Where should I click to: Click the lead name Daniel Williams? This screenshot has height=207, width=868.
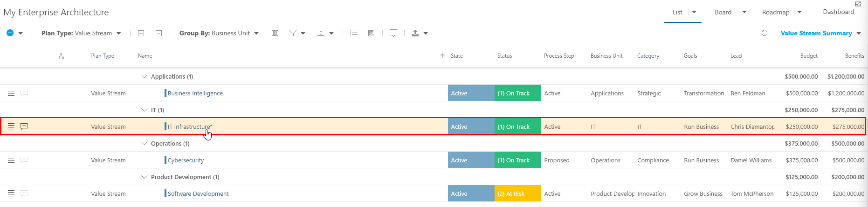[x=751, y=160]
